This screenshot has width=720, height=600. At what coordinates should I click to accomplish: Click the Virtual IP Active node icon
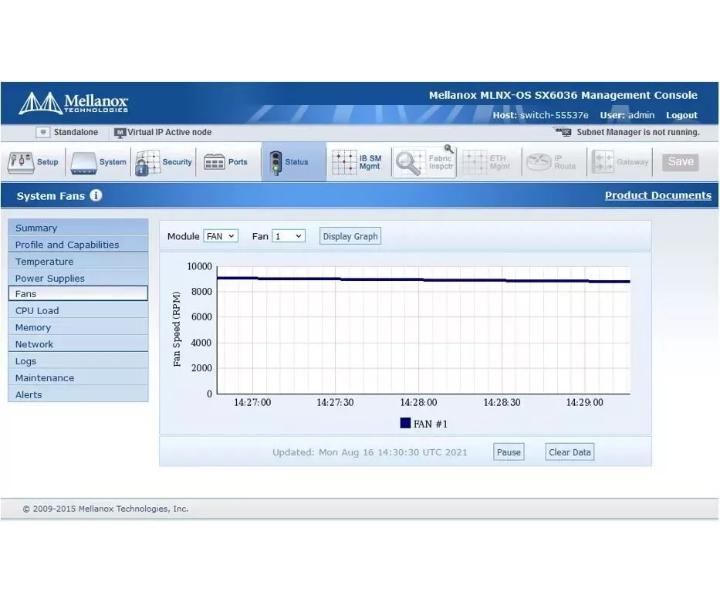tap(119, 133)
